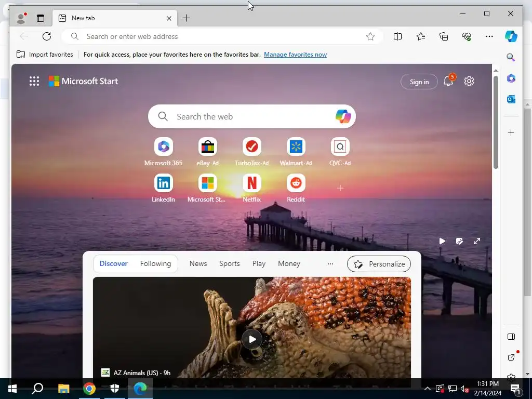Open the Walmart quick link
532x399 pixels.
pyautogui.click(x=296, y=152)
